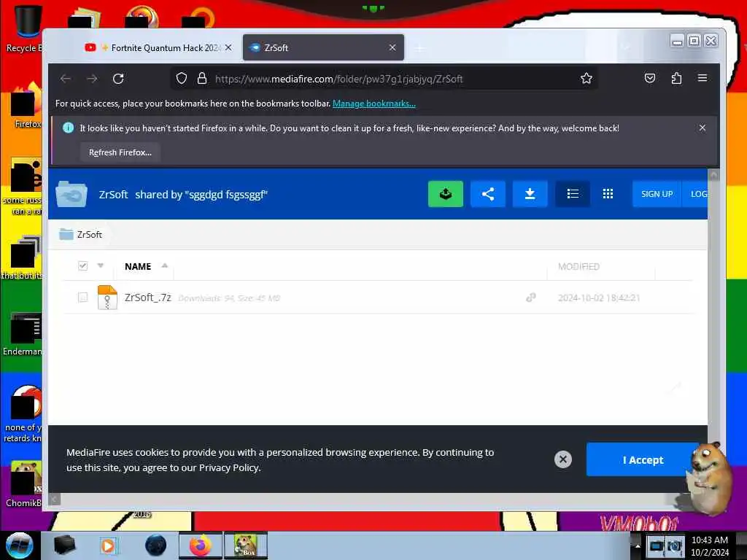
Task: View site security padlock info
Action: [x=202, y=79]
